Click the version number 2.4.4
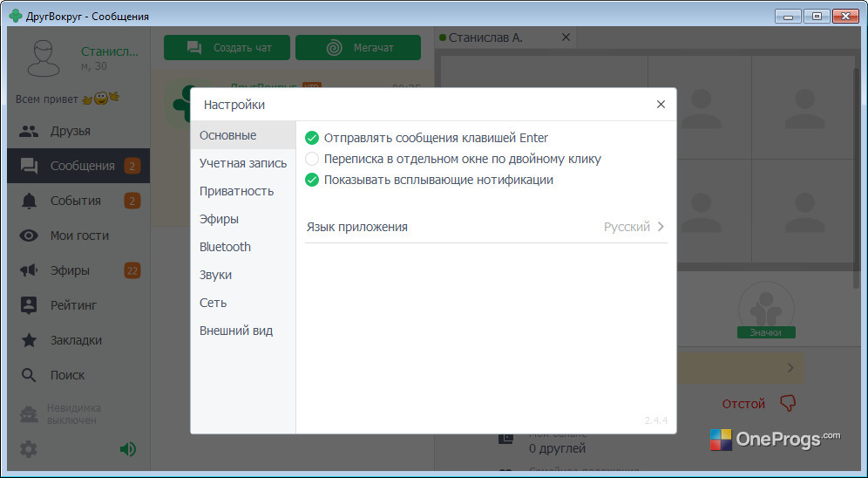The height and width of the screenshot is (478, 868). [x=656, y=420]
